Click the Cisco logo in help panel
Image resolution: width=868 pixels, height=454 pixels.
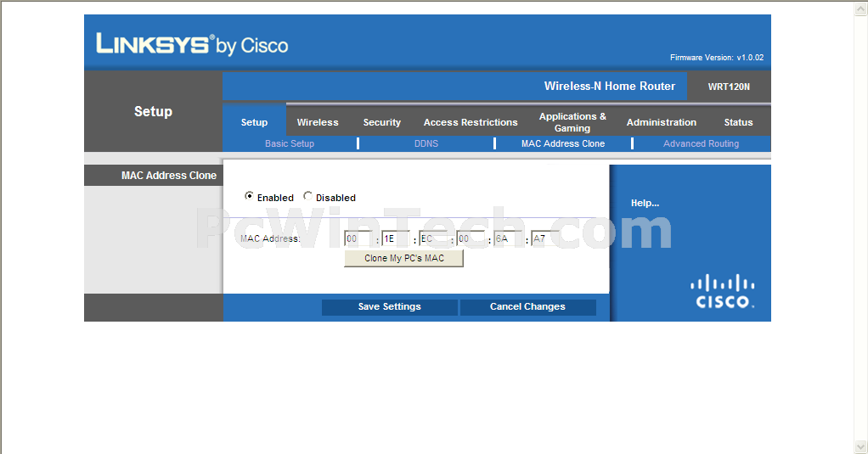point(723,291)
